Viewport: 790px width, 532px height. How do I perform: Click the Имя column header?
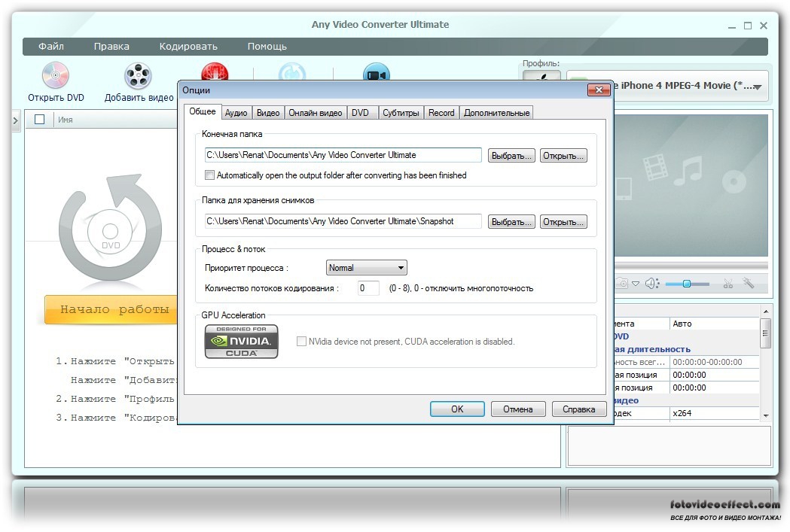click(66, 120)
